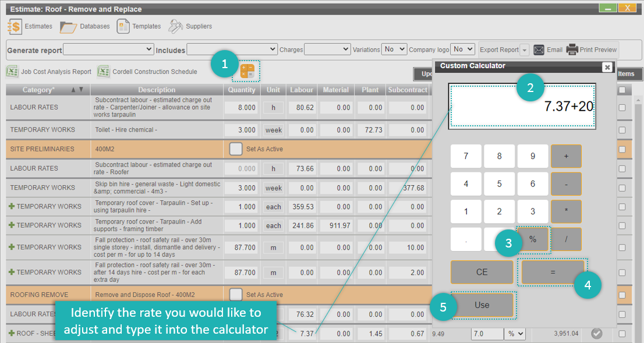Click the Material column header
Image resolution: width=644 pixels, height=343 pixels.
click(x=335, y=90)
